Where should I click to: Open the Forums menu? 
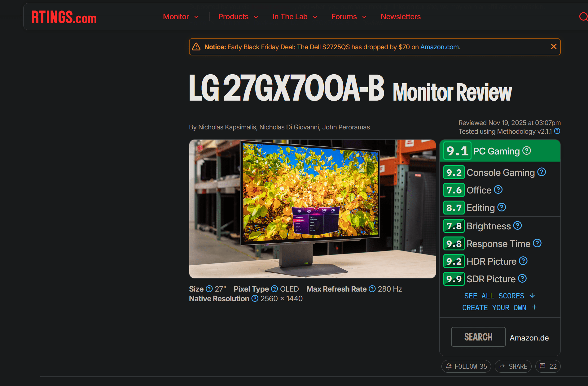pyautogui.click(x=344, y=17)
